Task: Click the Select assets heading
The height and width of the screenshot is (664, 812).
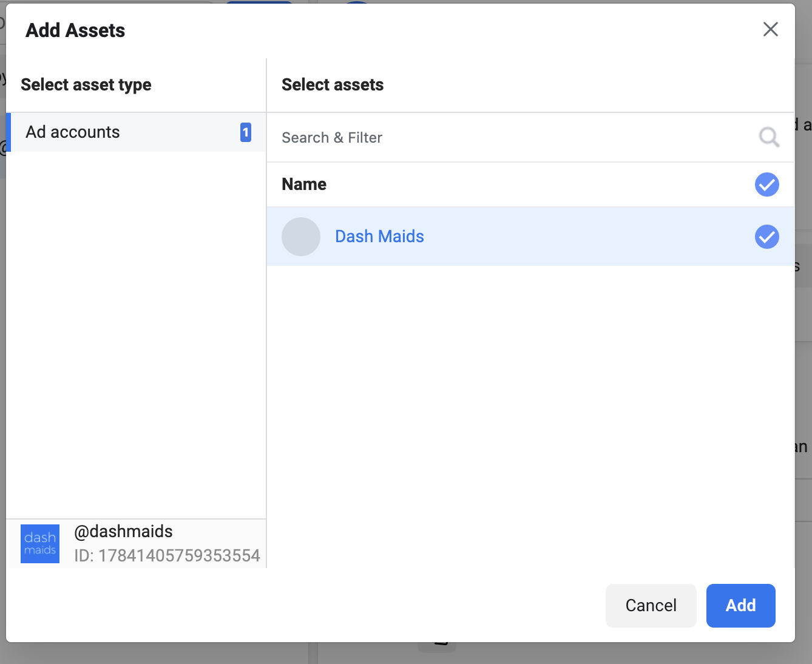Action: [333, 85]
